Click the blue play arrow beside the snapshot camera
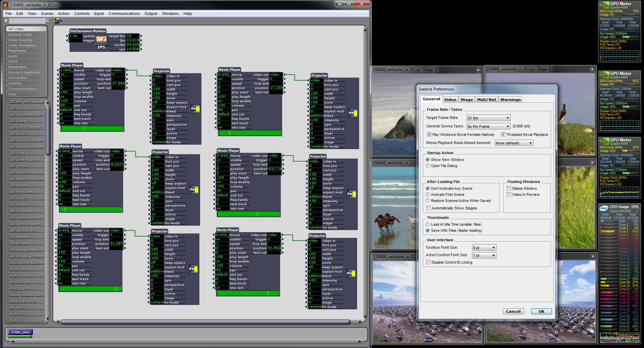Screen dimensions: 644x348 pos(61,21)
